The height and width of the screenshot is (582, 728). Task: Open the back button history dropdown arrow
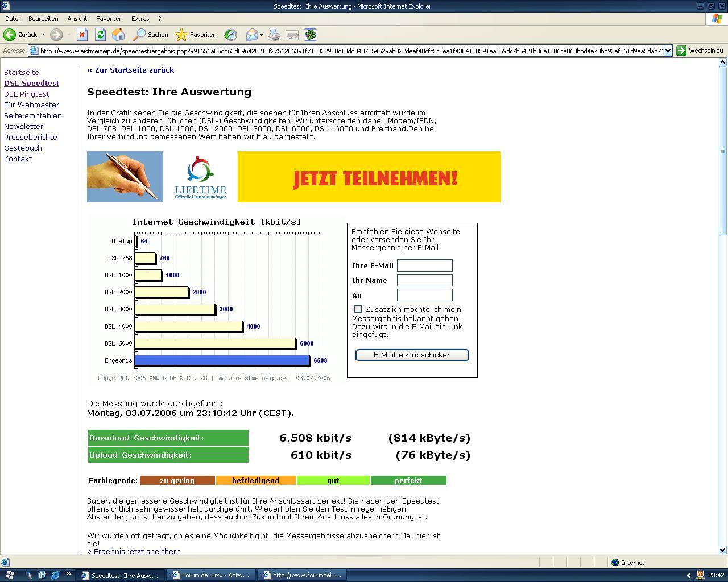pyautogui.click(x=43, y=35)
